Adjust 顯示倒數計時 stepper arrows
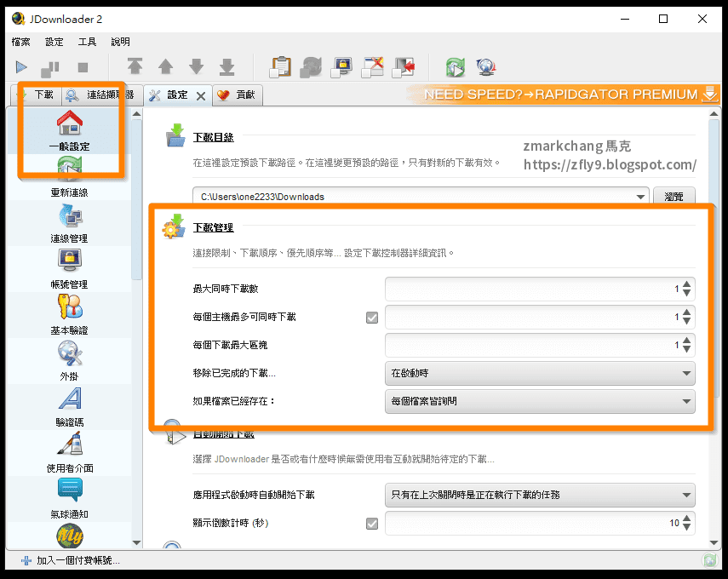The image size is (728, 579). (x=686, y=524)
